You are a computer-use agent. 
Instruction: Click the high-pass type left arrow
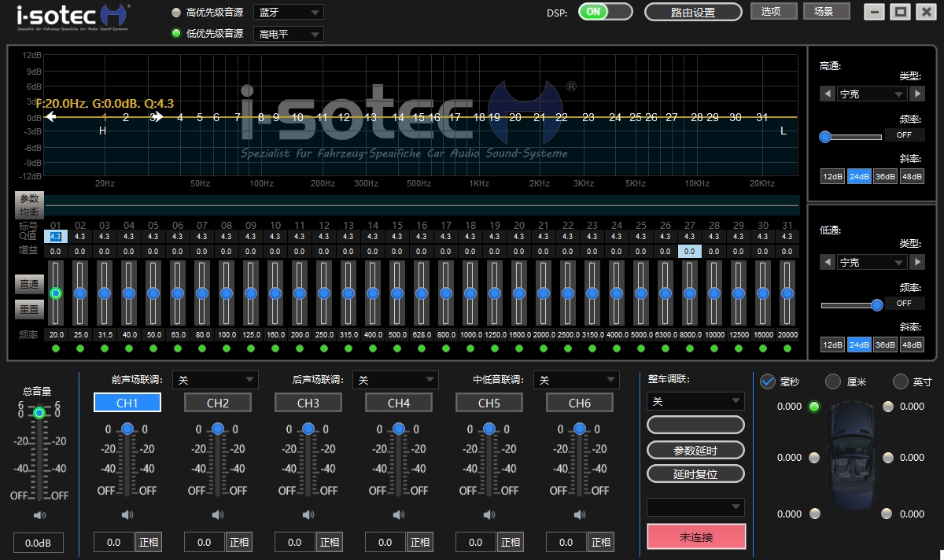pos(828,94)
